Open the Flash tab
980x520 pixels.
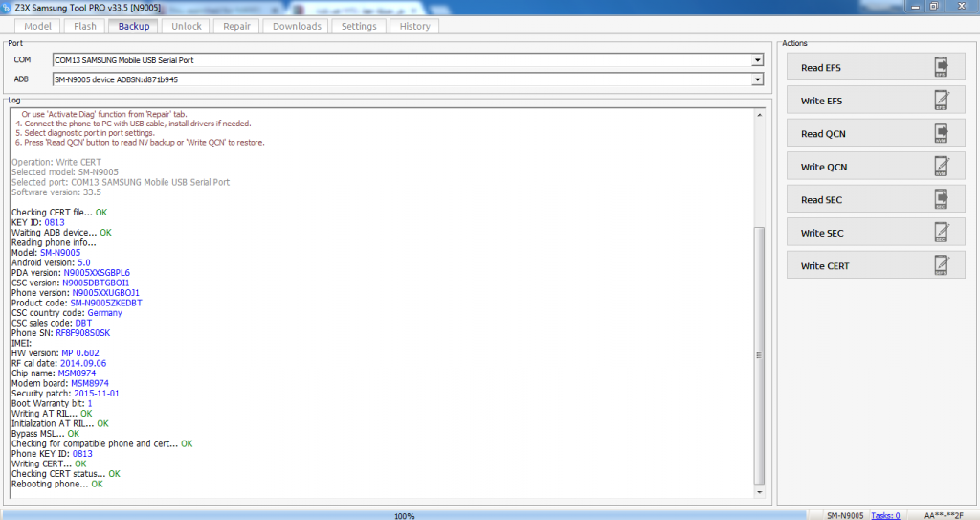(x=85, y=26)
